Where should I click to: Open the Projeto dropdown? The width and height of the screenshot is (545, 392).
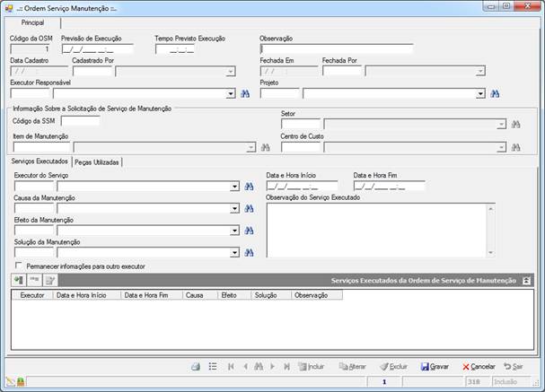tap(480, 94)
